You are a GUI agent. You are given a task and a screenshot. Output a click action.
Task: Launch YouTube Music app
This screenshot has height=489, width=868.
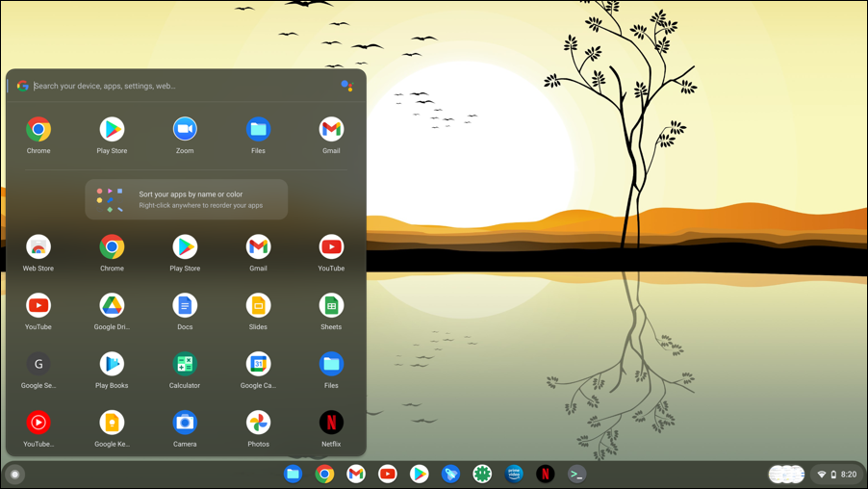38,423
